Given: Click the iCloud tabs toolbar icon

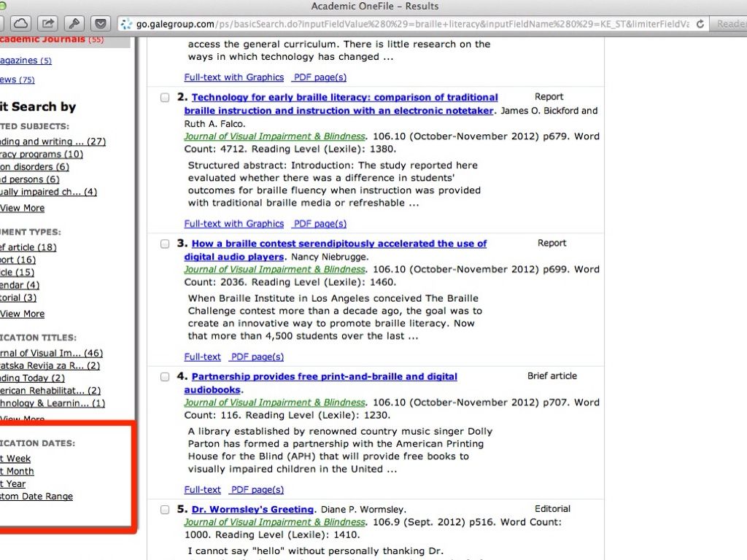Looking at the screenshot, I should pos(21,23).
